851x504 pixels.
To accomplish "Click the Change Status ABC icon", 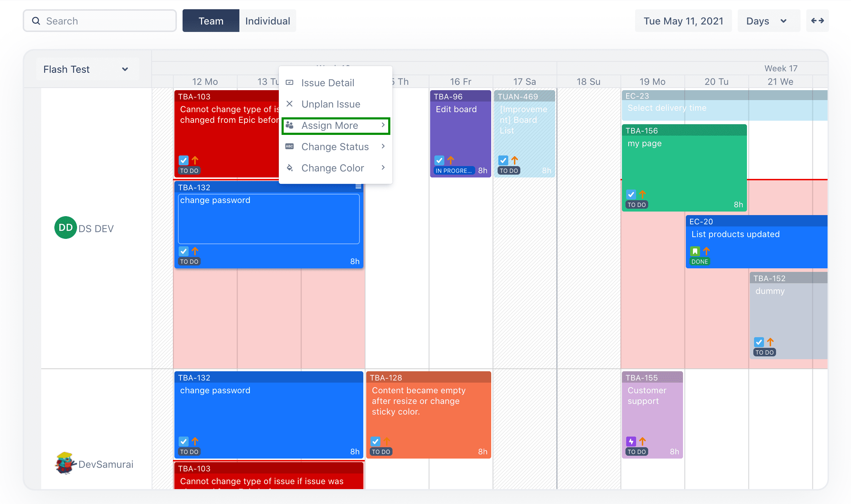I will pos(289,146).
